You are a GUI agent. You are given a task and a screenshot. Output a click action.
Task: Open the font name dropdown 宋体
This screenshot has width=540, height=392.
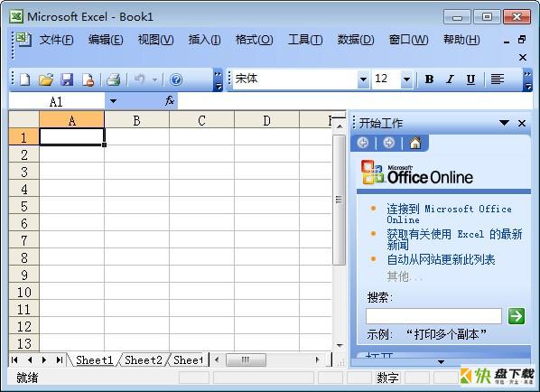[363, 79]
